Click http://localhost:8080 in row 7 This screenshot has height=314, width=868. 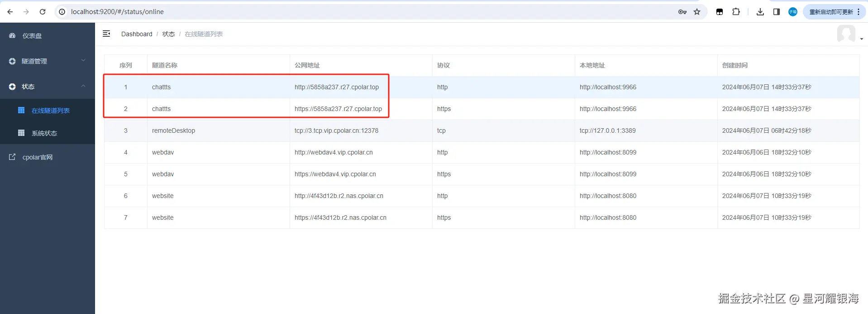(x=608, y=217)
